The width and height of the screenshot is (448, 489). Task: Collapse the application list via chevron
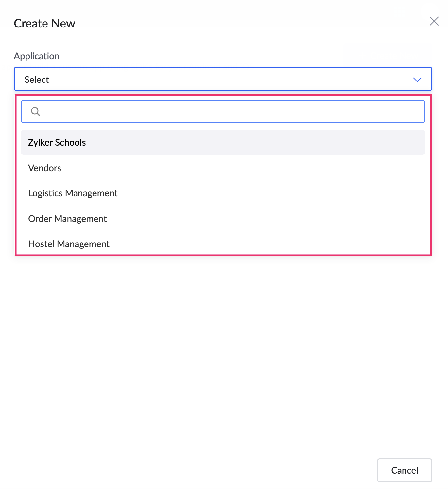[x=417, y=80]
